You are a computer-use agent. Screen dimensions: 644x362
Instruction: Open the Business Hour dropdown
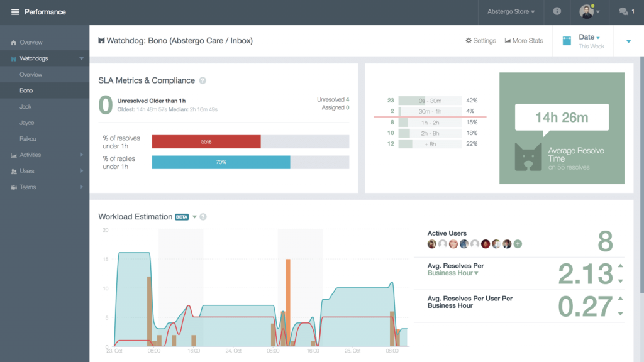(x=453, y=273)
